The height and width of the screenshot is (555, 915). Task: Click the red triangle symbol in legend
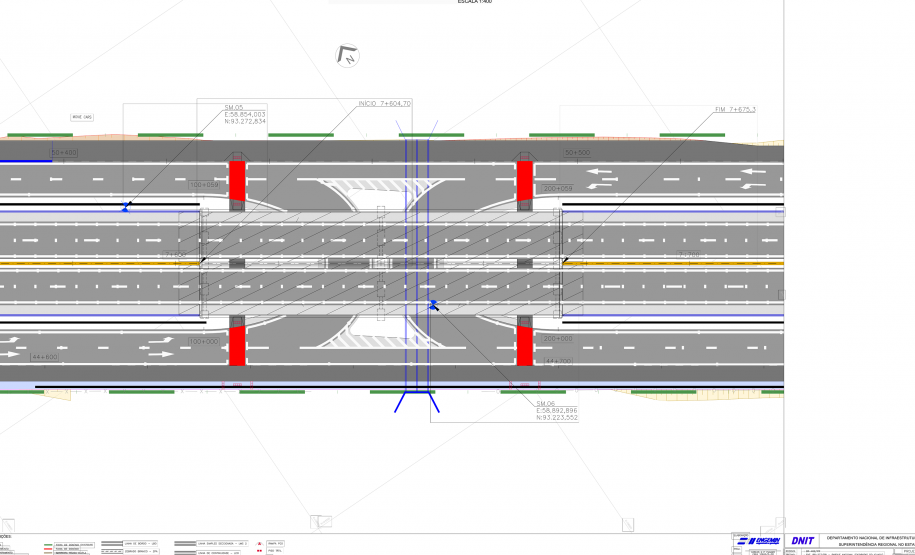(x=260, y=541)
